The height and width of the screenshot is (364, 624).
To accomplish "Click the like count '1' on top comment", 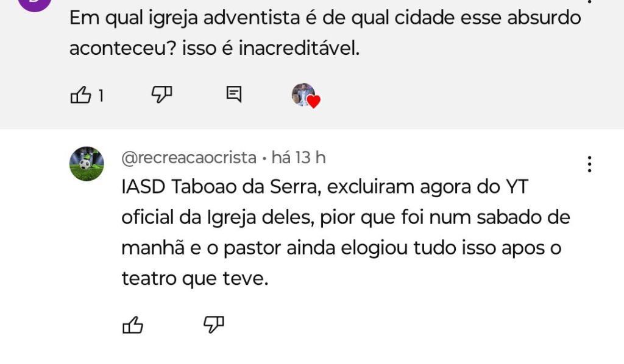I will [x=101, y=96].
